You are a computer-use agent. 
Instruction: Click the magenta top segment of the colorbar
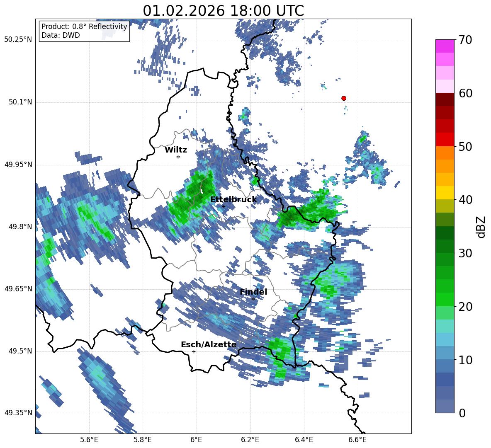click(x=445, y=46)
